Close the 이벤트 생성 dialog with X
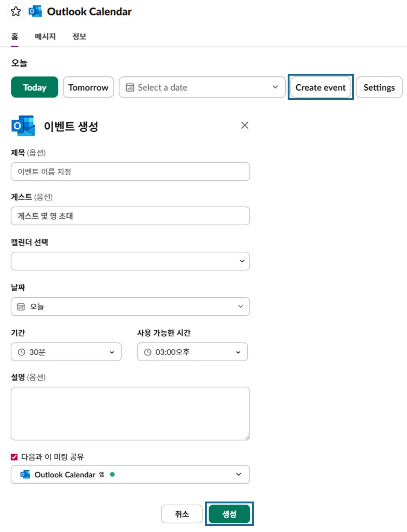Image resolution: width=407 pixels, height=532 pixels. tap(245, 125)
